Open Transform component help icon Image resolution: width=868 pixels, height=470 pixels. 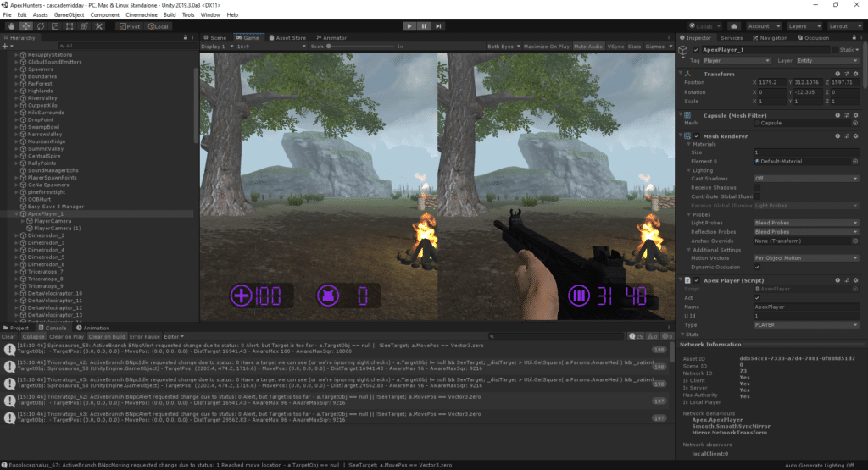tap(837, 74)
